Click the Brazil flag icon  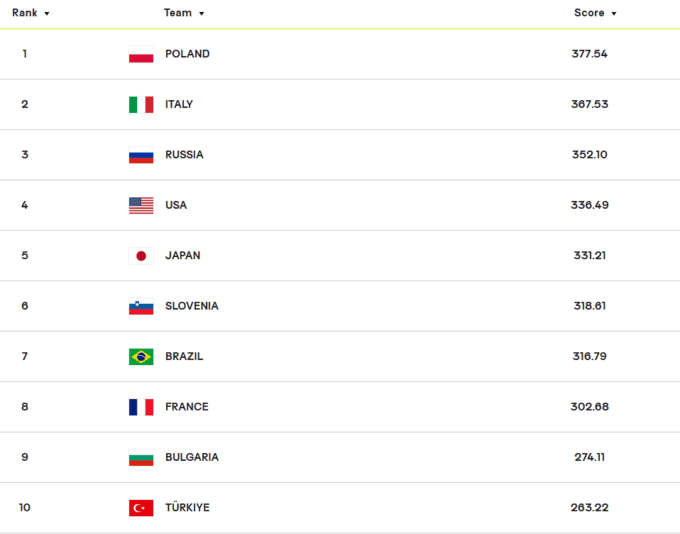coord(141,357)
